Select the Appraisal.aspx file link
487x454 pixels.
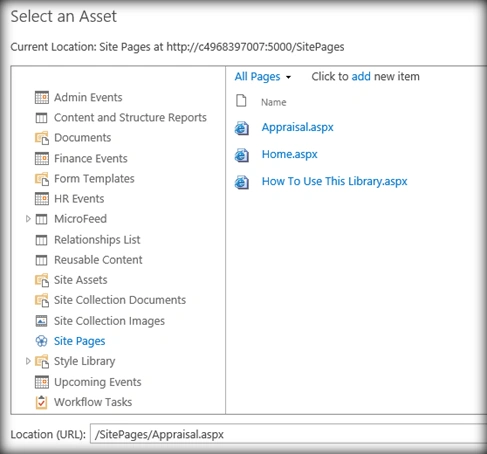click(x=298, y=127)
